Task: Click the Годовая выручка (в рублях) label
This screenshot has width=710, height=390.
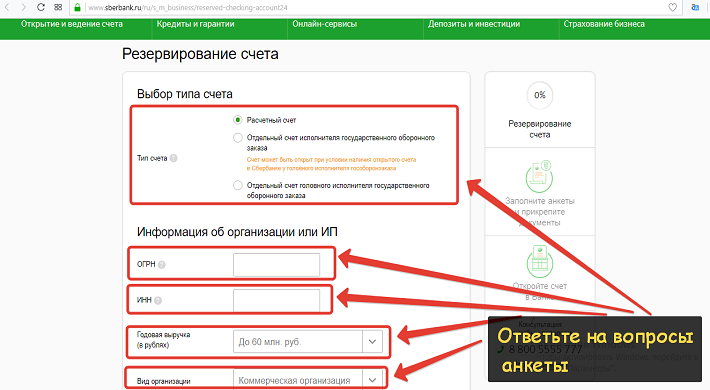Action: [x=163, y=340]
